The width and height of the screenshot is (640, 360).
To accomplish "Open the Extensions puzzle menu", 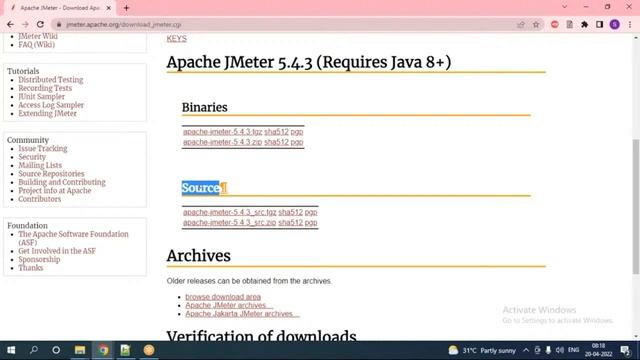I will 584,24.
